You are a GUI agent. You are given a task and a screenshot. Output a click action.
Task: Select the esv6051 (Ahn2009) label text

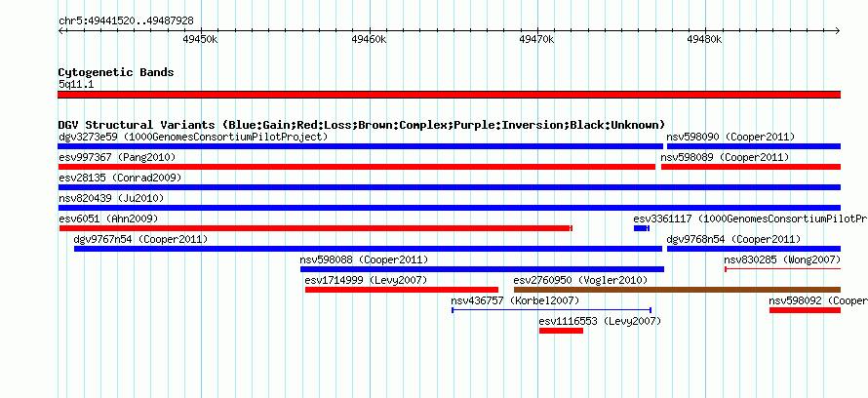coord(108,219)
